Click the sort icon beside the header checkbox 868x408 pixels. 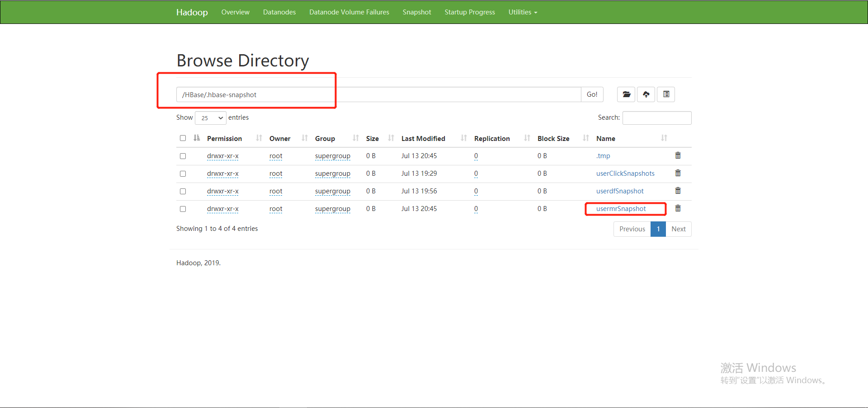[197, 138]
